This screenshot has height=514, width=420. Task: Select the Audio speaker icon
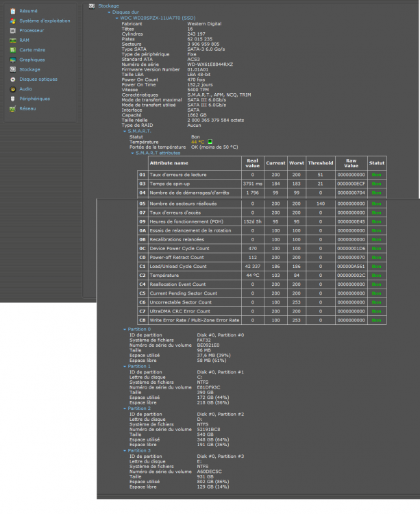(x=13, y=88)
